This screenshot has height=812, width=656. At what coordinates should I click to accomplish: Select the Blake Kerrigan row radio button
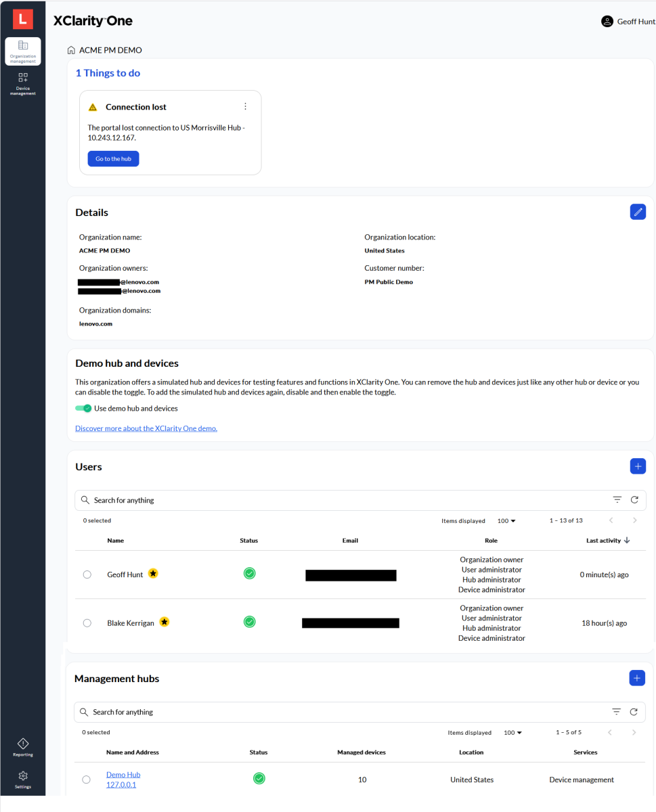click(x=87, y=623)
